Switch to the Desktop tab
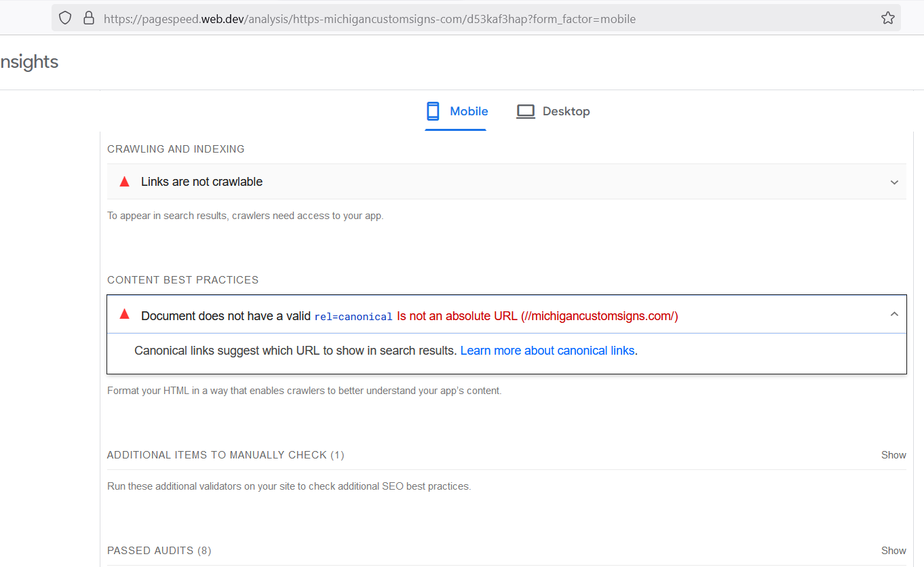This screenshot has width=924, height=567. click(553, 111)
